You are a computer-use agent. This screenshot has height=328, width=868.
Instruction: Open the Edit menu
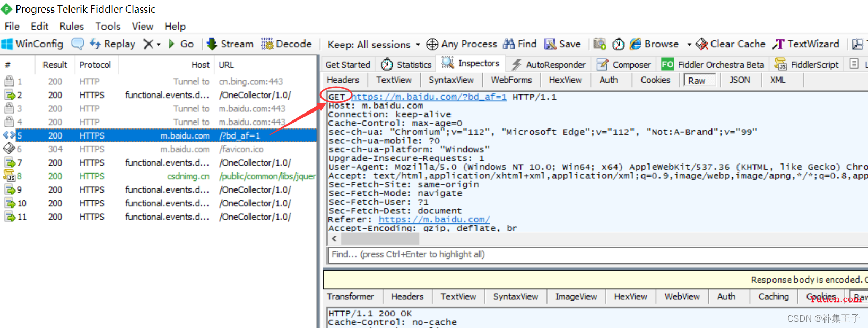click(39, 26)
